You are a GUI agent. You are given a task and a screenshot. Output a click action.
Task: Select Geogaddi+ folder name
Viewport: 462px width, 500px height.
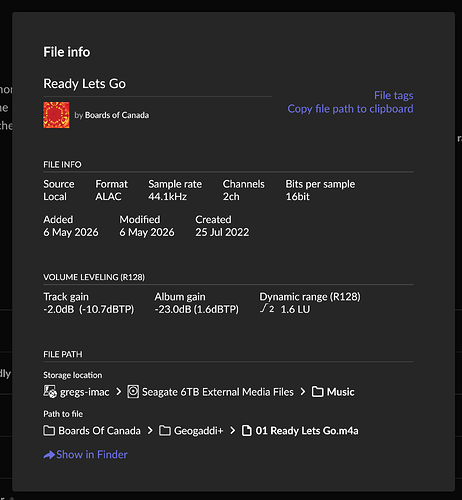[198, 431]
